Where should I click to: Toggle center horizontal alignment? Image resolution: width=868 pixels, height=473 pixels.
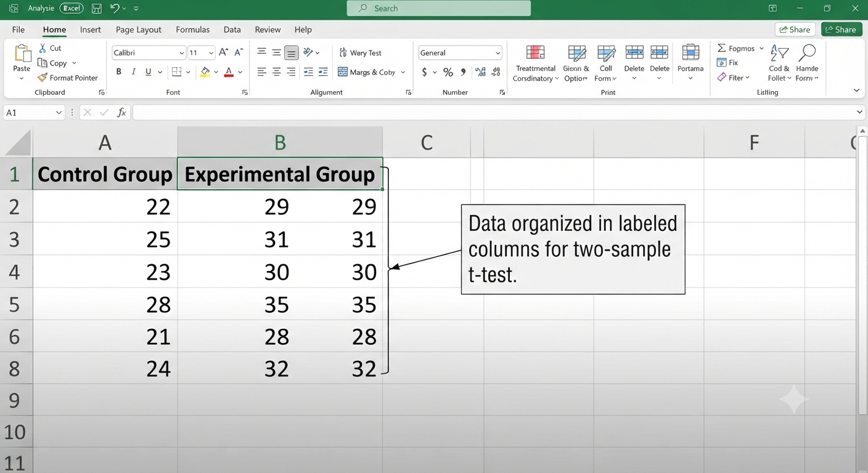click(x=277, y=72)
